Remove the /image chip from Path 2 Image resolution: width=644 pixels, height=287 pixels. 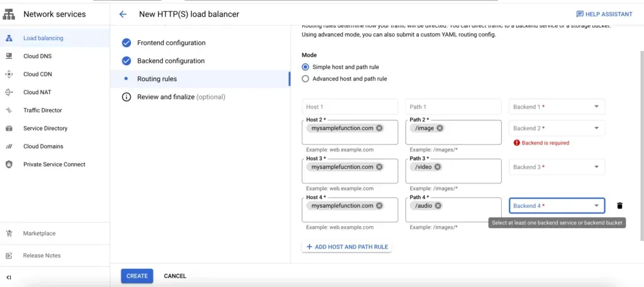pos(440,128)
